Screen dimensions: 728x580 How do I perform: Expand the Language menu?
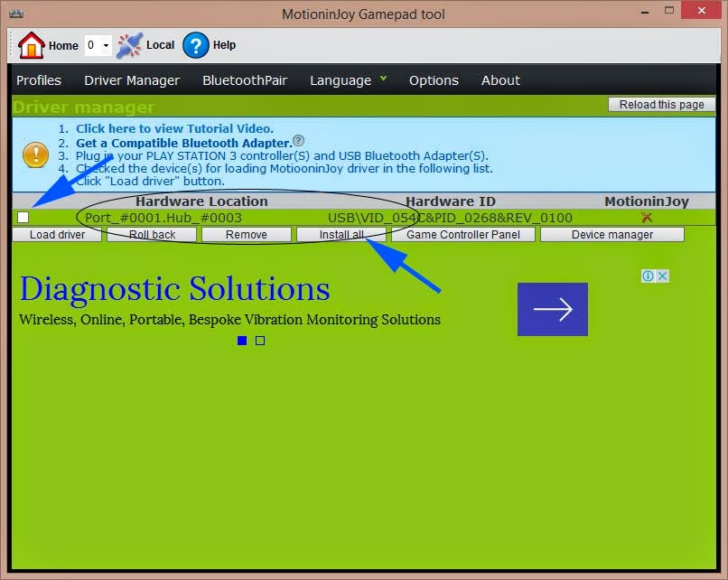click(348, 80)
